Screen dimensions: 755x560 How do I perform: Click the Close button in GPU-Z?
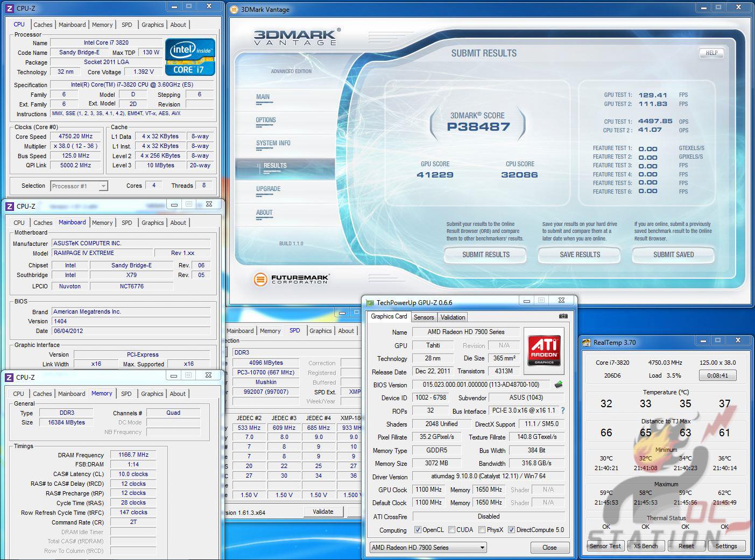[x=549, y=547]
